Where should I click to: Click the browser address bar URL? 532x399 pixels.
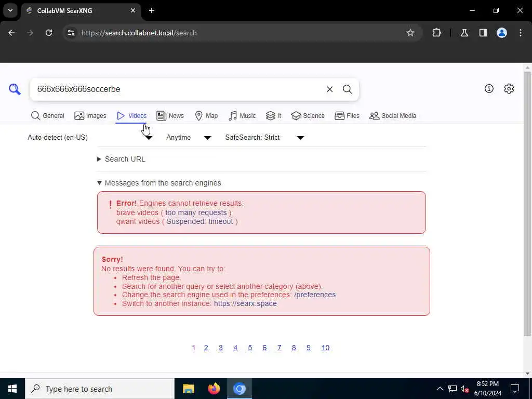[x=139, y=33]
